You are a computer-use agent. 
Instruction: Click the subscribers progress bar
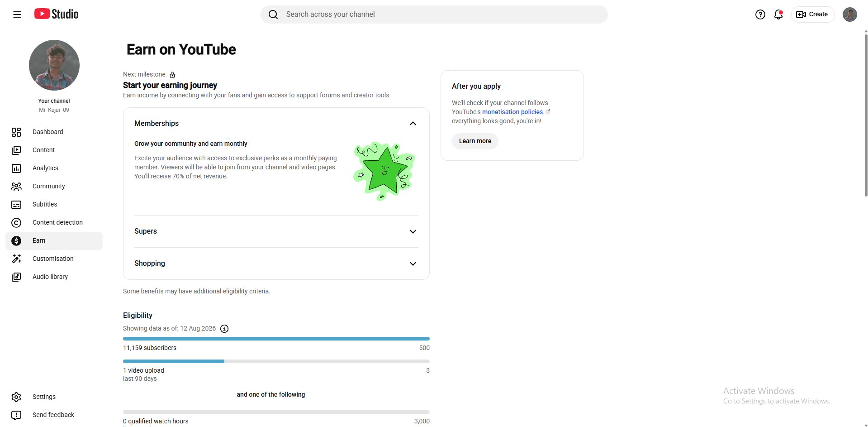click(x=276, y=339)
